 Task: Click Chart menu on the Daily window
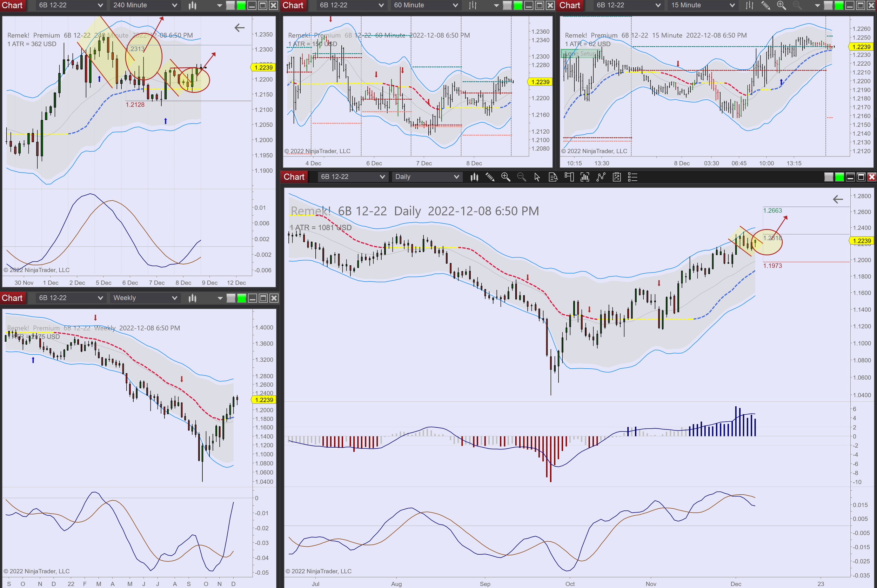(x=294, y=177)
